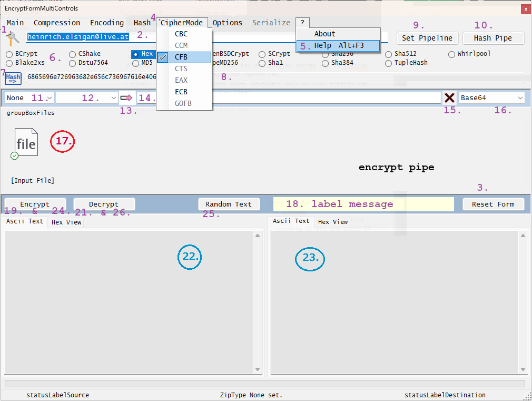Click the dark red X clear-pipeline icon
This screenshot has width=532, height=401.
tap(449, 98)
